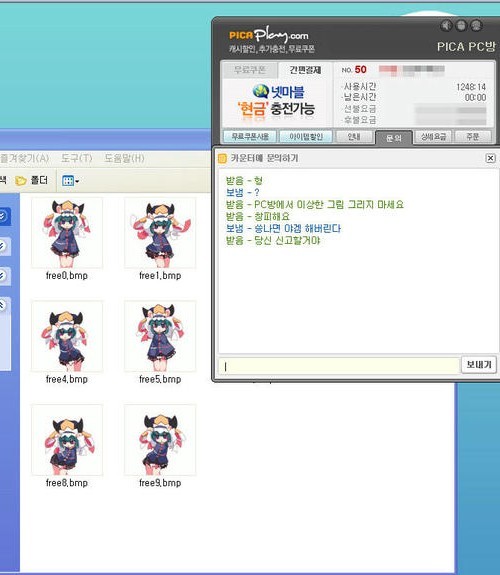Click the 주문 order button
This screenshot has width=500, height=575.
pos(472,137)
